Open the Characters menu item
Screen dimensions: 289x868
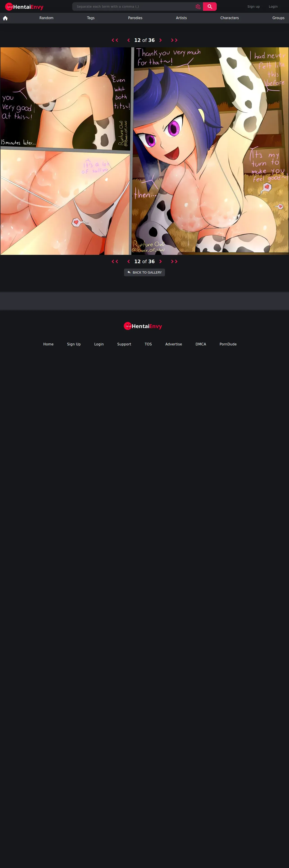229,18
